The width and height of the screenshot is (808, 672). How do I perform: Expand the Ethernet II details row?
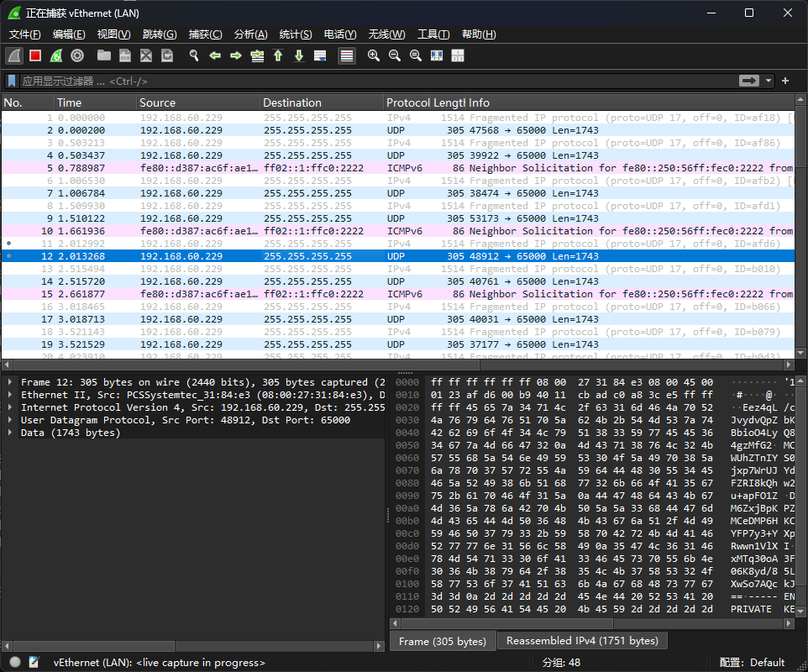tap(10, 395)
